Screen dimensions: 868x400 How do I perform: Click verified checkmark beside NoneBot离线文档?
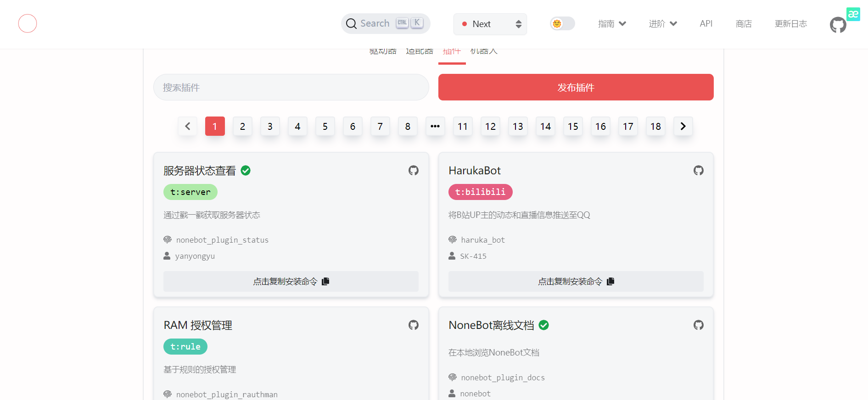coord(543,325)
